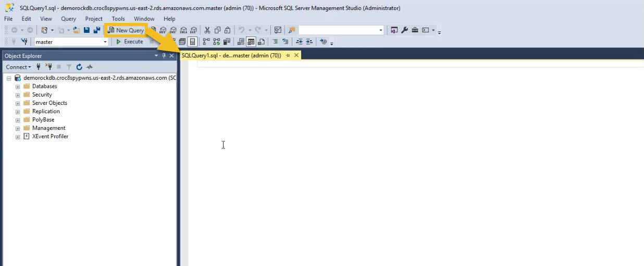
Task: Click Object Explorer Refresh icon
Action: pyautogui.click(x=79, y=67)
